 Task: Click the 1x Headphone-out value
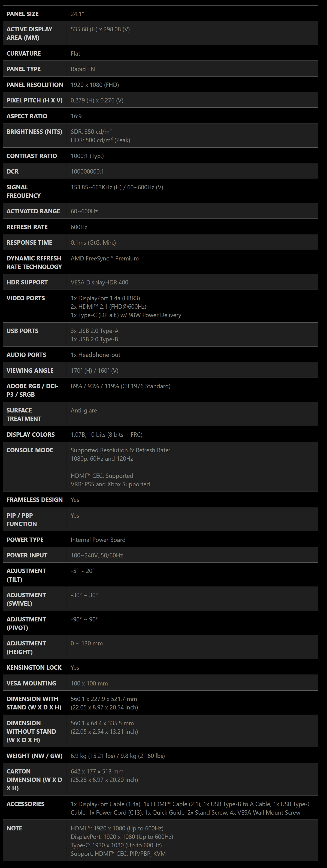pyautogui.click(x=95, y=355)
